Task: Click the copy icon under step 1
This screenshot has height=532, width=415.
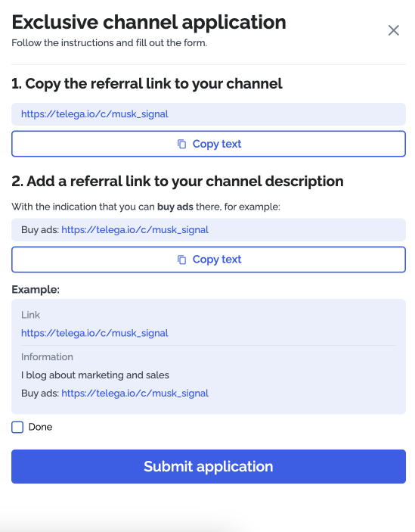Action: click(x=182, y=144)
